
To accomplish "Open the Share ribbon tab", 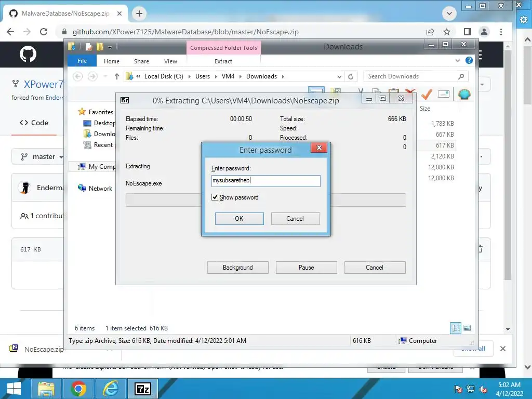I will coord(141,61).
